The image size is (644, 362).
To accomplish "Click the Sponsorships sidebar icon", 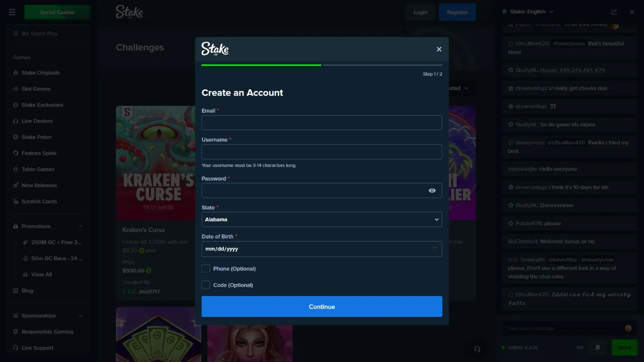I will tap(16, 316).
